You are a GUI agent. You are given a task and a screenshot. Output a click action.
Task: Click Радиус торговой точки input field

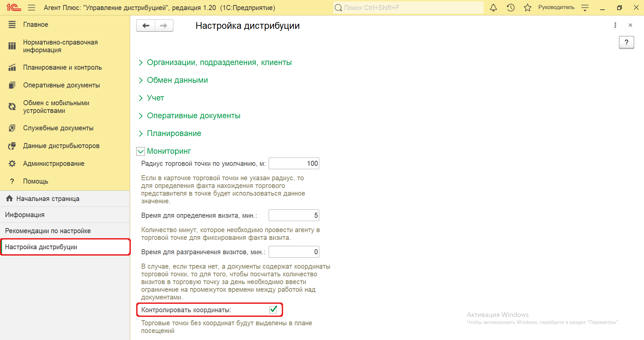click(x=294, y=163)
